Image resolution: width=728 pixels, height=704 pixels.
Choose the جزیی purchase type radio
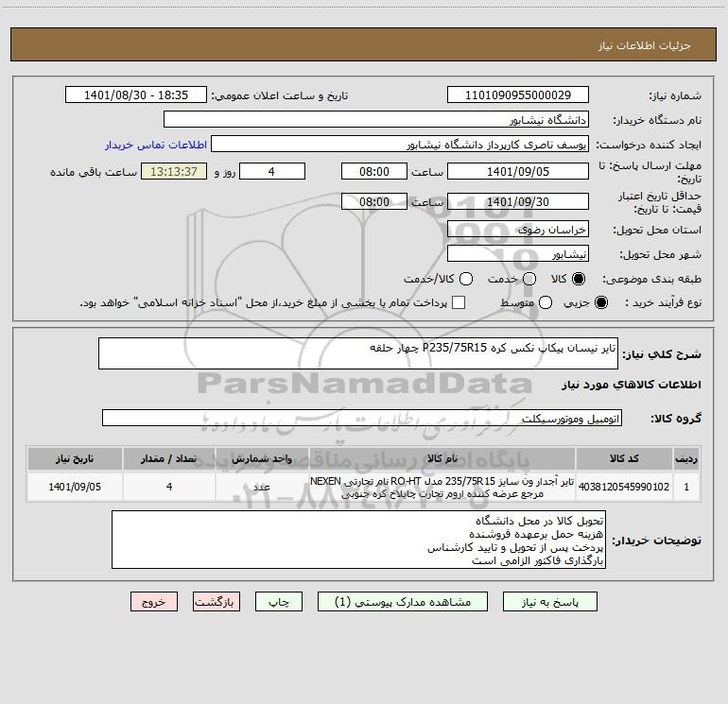[600, 302]
